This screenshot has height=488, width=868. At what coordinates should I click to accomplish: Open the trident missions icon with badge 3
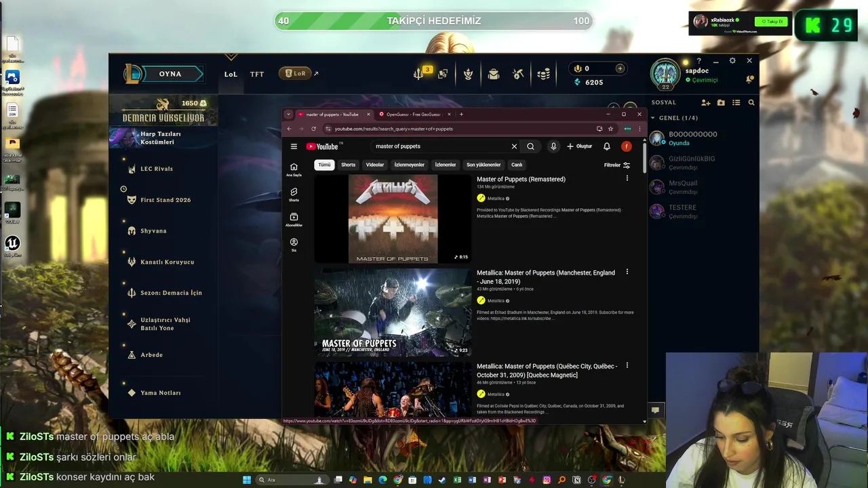tap(420, 73)
